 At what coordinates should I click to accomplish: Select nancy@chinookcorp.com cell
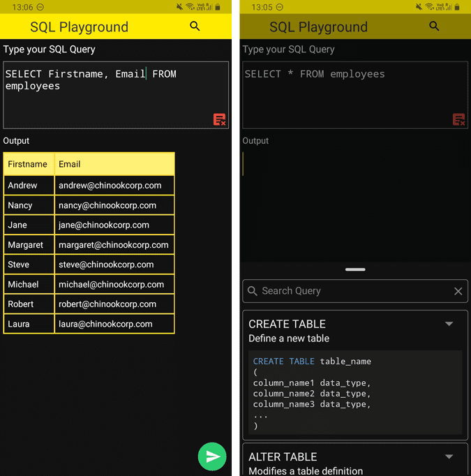click(x=114, y=205)
